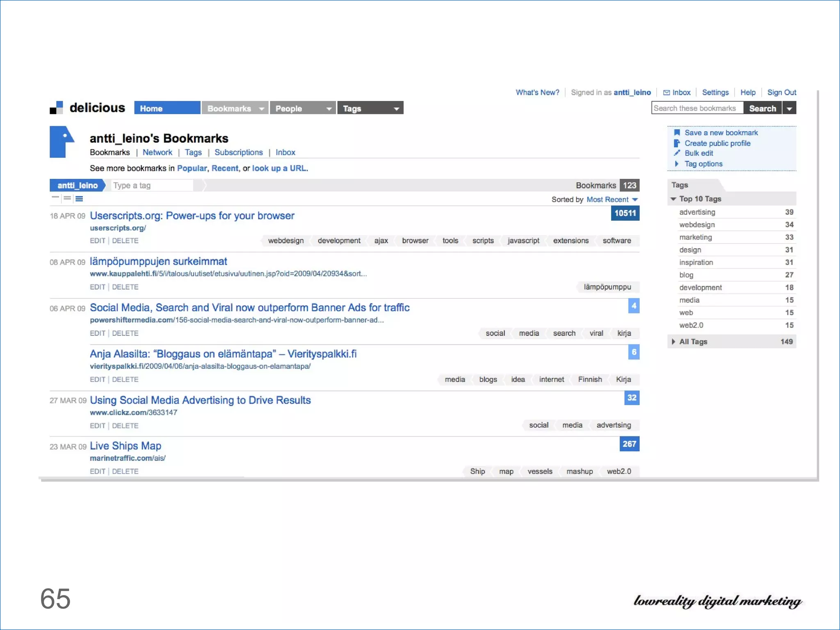Click the Bulk edit pencil icon

(x=677, y=153)
